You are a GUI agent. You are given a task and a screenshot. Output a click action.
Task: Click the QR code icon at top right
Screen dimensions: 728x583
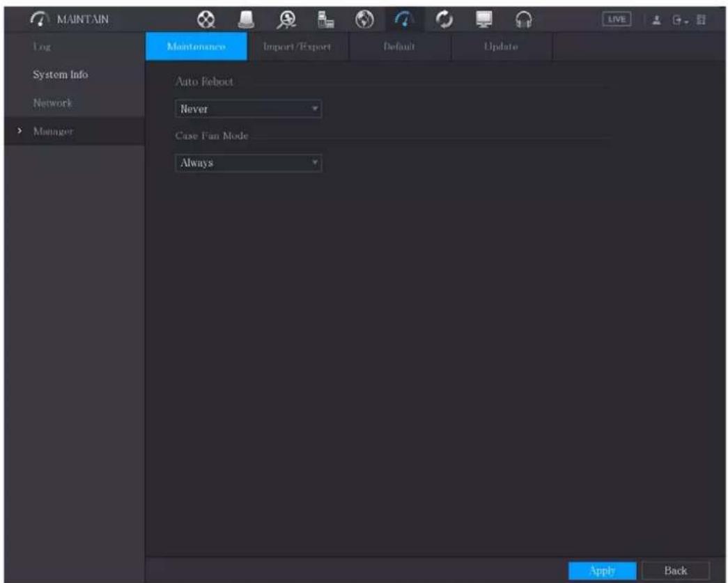[702, 20]
